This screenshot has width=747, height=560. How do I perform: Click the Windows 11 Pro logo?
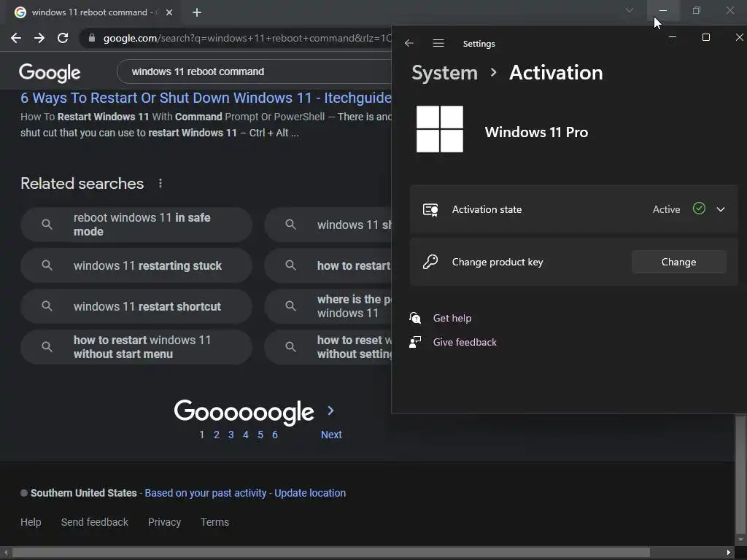(x=440, y=129)
